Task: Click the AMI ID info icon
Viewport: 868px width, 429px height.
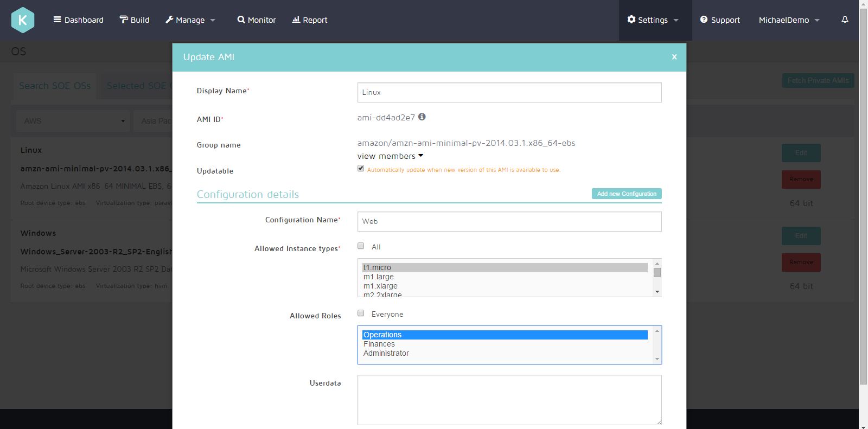Action: [x=422, y=117]
